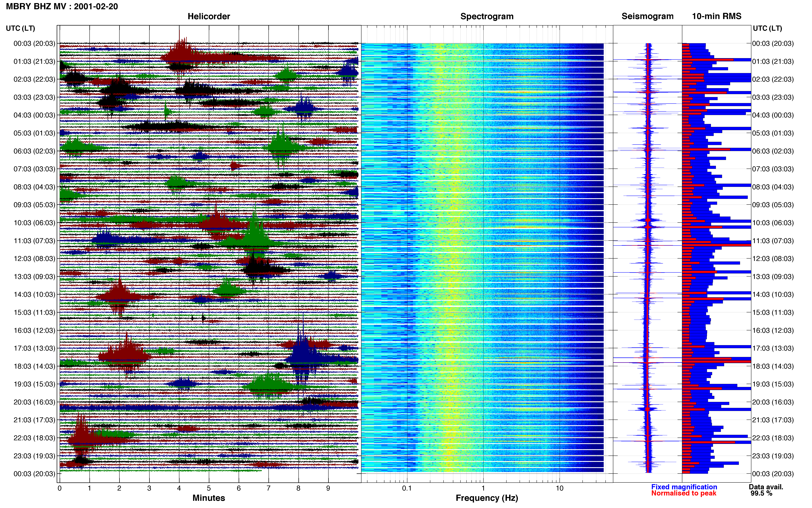Click the left '20:03 (16:03)' time label
Screen dimensions: 812x508
[34, 402]
